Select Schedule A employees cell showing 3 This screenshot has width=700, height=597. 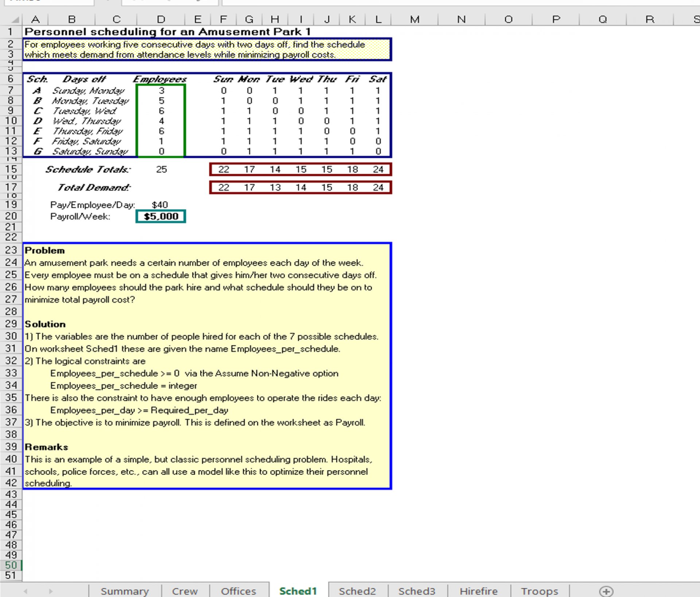[x=161, y=90]
